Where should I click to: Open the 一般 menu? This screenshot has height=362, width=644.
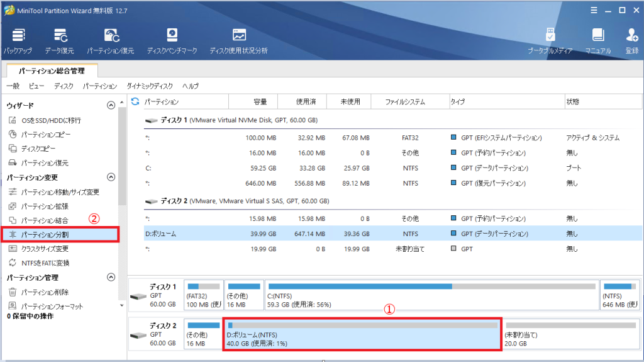13,86
